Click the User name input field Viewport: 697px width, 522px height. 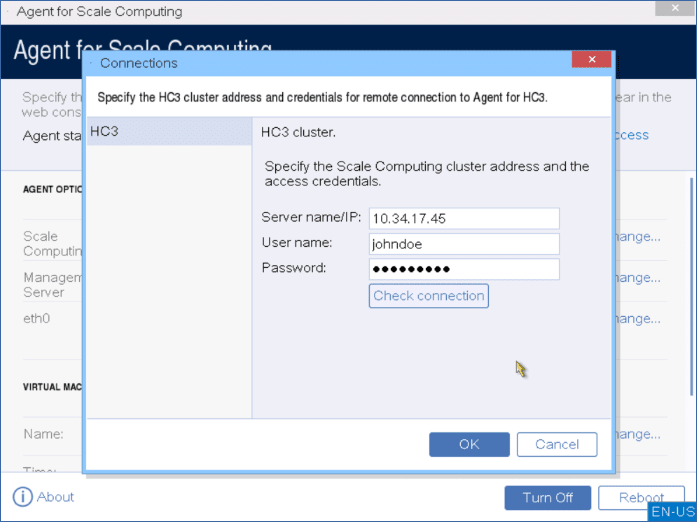point(464,244)
